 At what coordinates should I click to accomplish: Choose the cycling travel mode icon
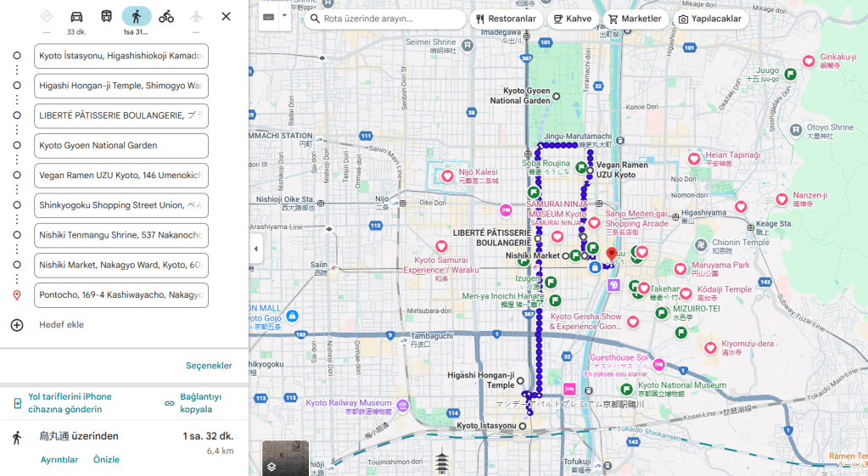pyautogui.click(x=166, y=17)
